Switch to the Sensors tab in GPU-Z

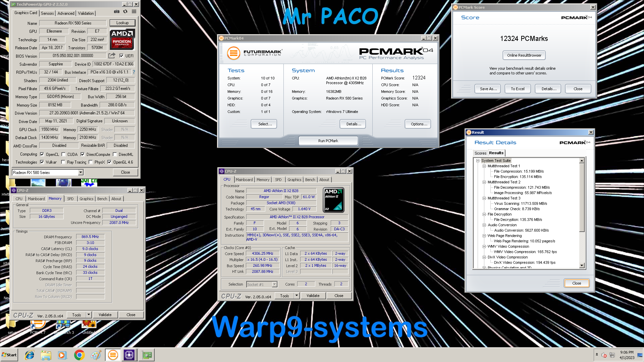(x=47, y=13)
